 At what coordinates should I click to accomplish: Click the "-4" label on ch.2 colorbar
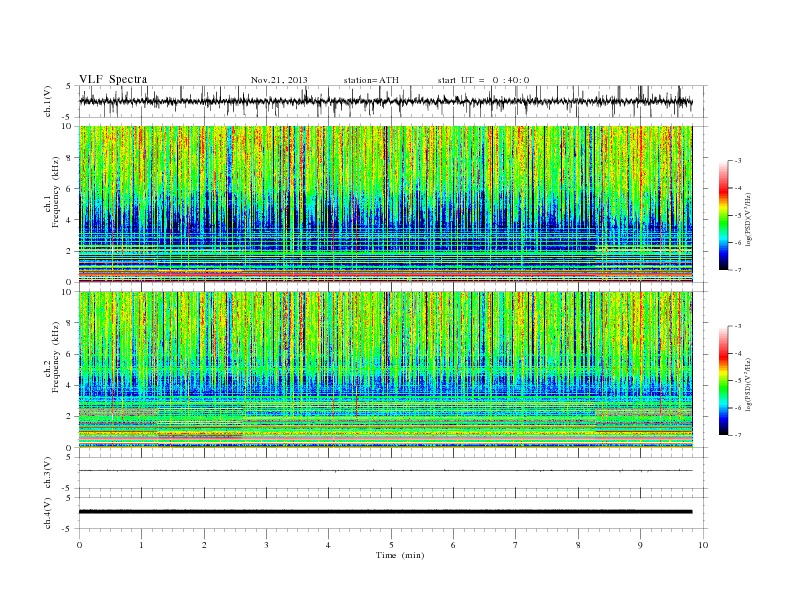738,353
